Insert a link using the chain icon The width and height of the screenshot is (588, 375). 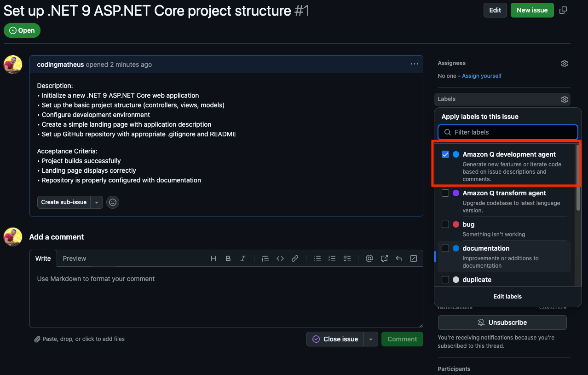pos(295,258)
